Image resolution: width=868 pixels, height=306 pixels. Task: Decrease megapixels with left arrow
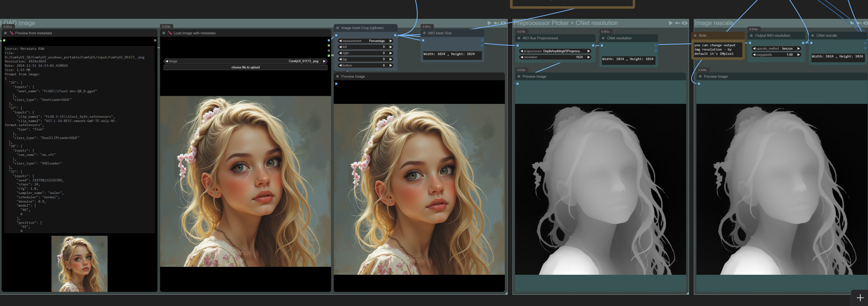[754, 55]
